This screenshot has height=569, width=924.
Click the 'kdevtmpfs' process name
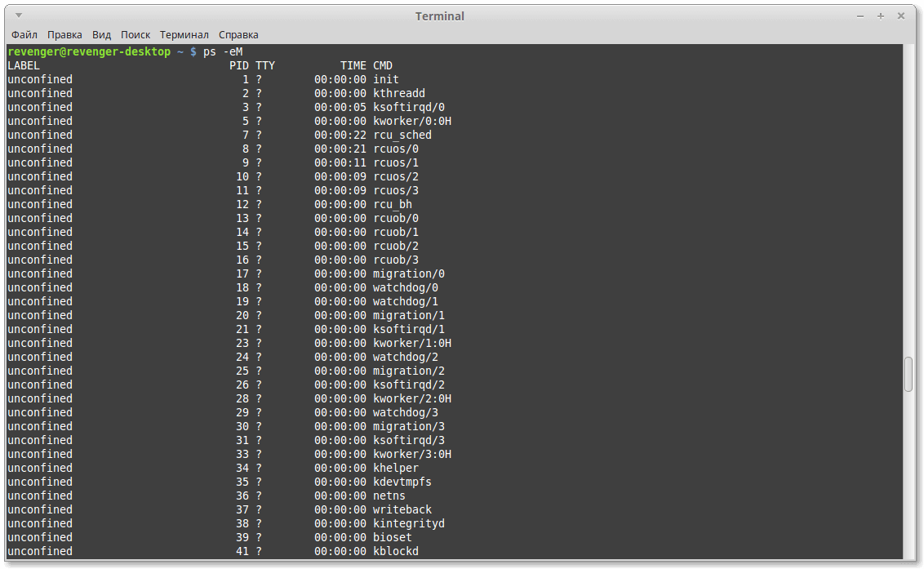pyautogui.click(x=402, y=482)
